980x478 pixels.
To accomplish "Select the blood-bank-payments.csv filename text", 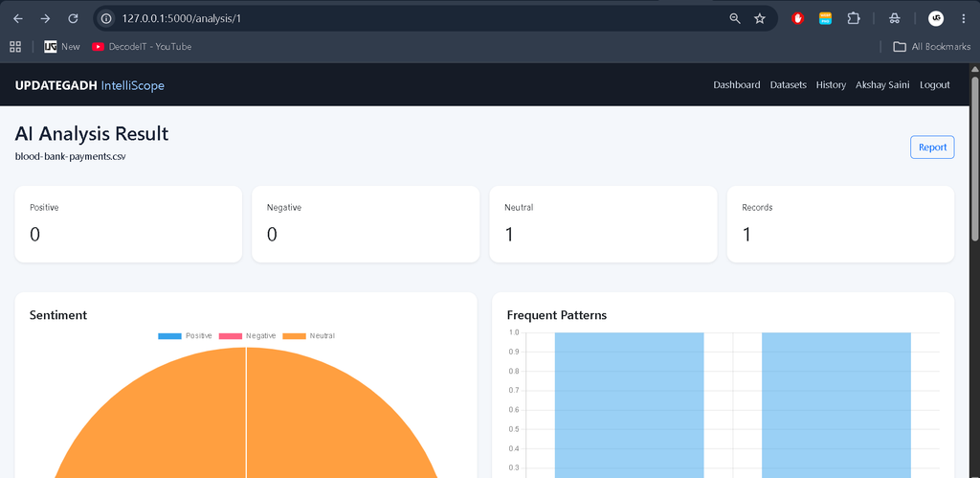I will click(70, 156).
